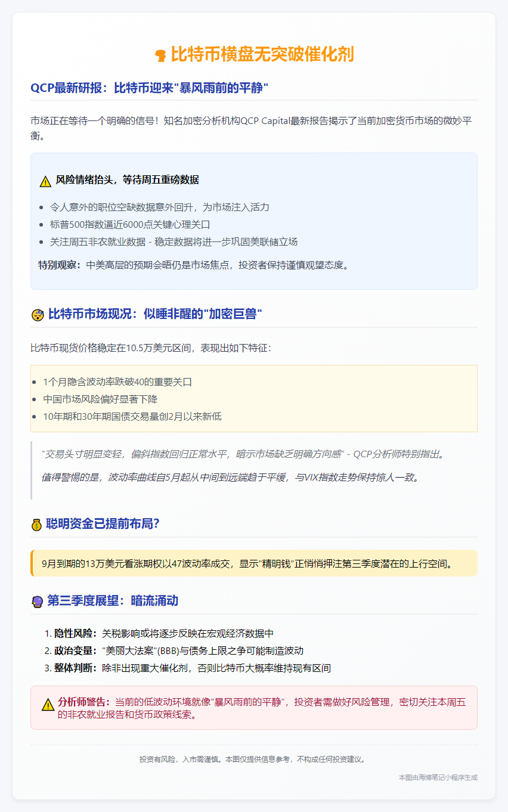
Task: Click the disclaimer 投资有风险，入市需谨慎
Action: coord(254,759)
